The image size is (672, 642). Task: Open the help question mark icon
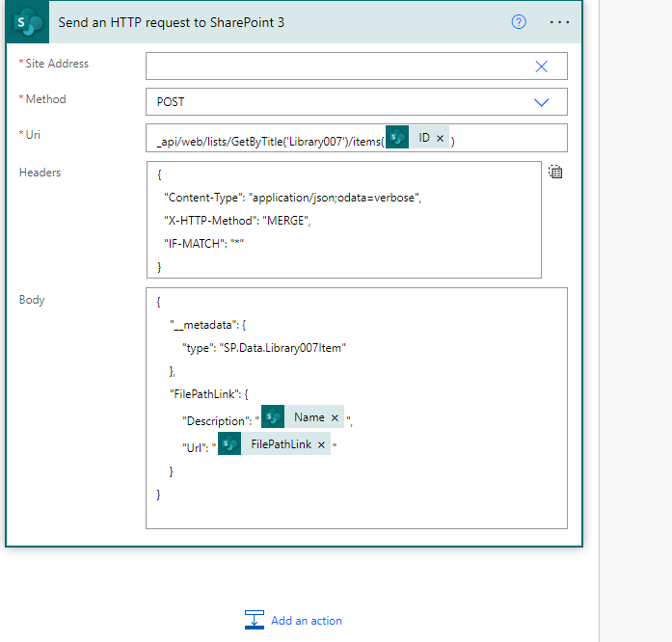519,22
